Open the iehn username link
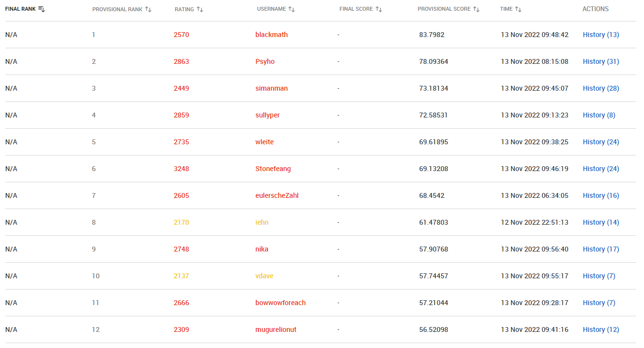 click(x=262, y=222)
